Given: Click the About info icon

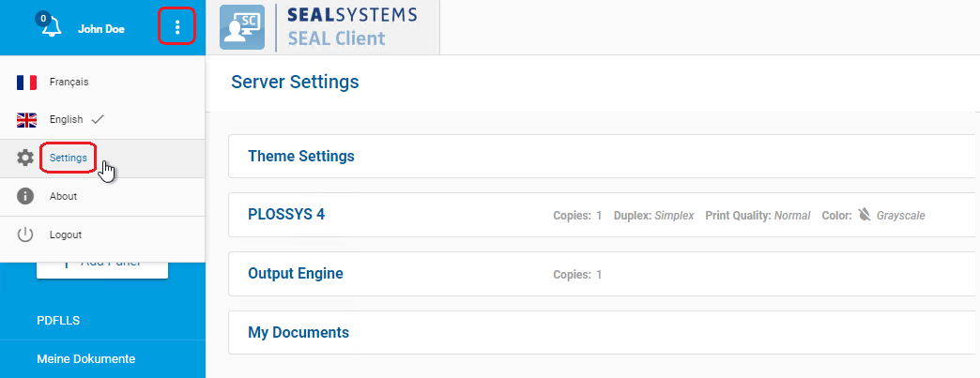Looking at the screenshot, I should (26, 197).
